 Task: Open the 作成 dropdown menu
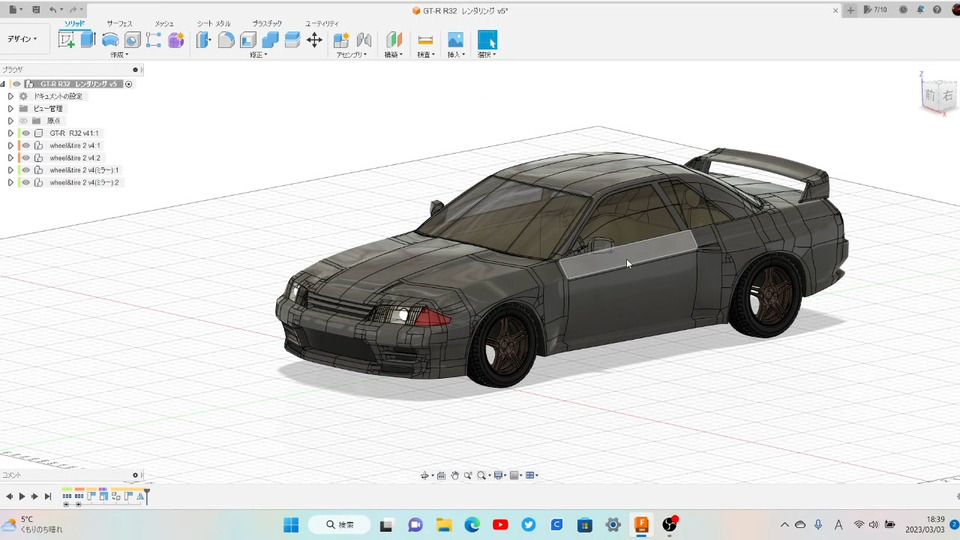(119, 54)
